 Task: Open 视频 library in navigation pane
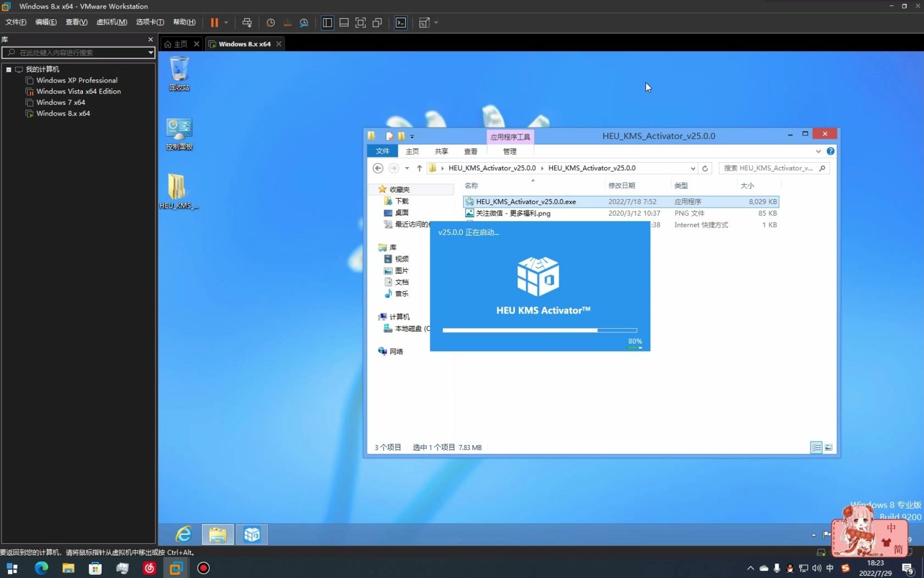pos(396,259)
